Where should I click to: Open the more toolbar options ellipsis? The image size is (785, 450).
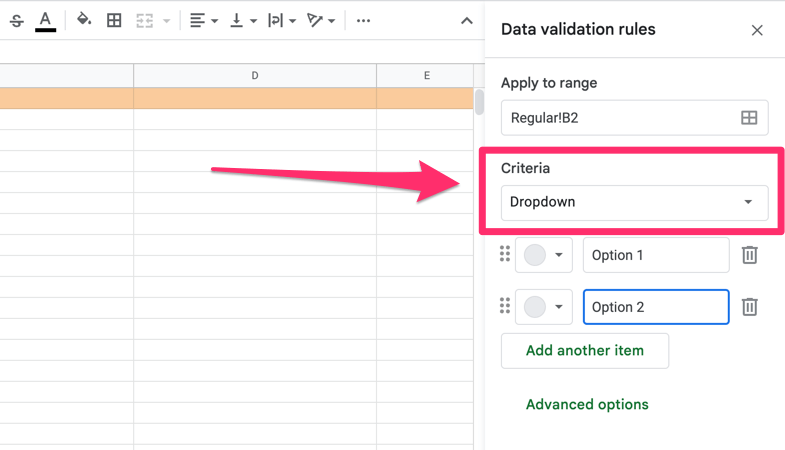[363, 21]
